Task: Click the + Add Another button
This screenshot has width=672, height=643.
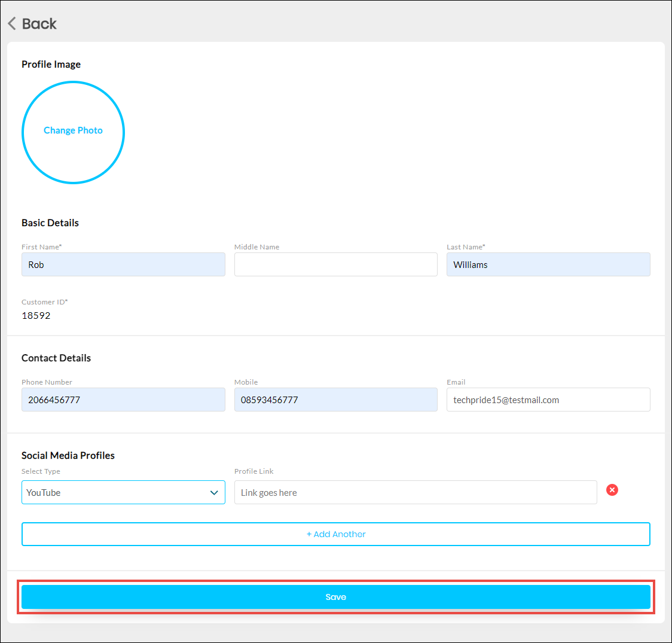Action: click(335, 534)
